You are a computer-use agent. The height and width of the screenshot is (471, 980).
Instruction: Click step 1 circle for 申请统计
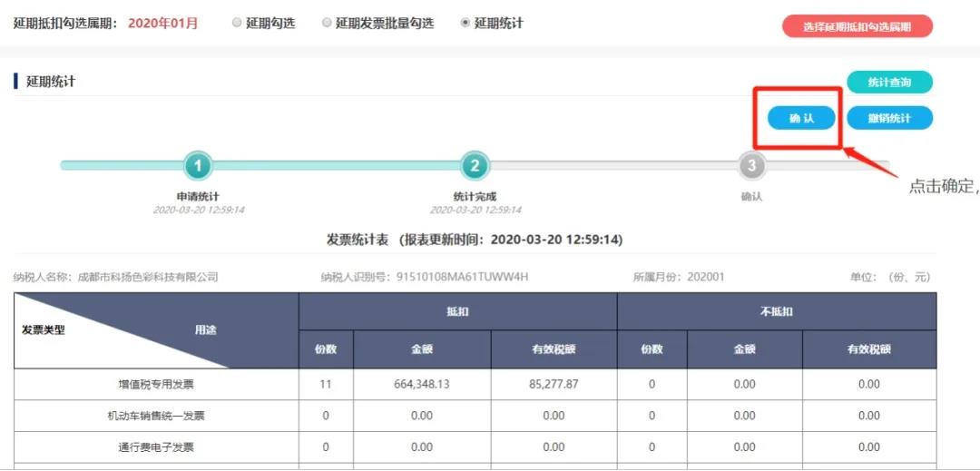(x=198, y=166)
